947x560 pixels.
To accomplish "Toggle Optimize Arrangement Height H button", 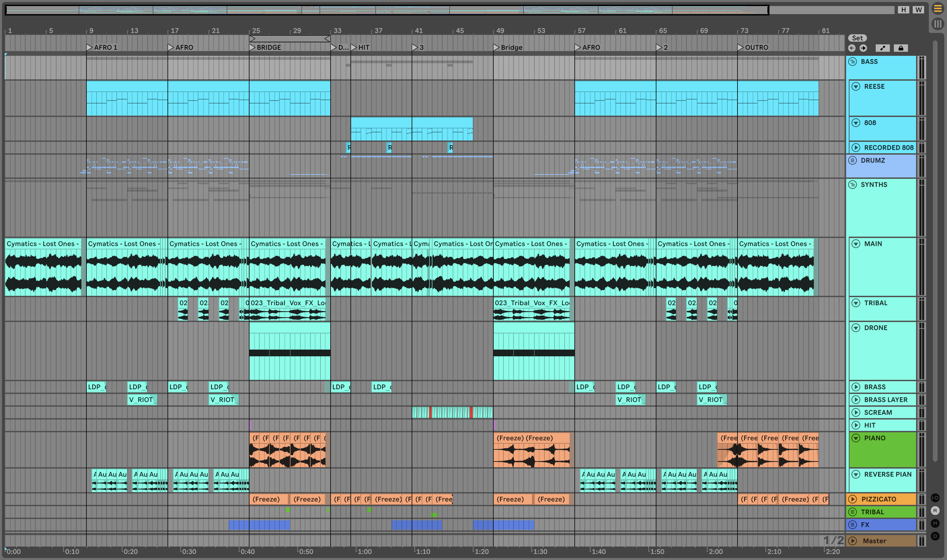I will point(904,10).
